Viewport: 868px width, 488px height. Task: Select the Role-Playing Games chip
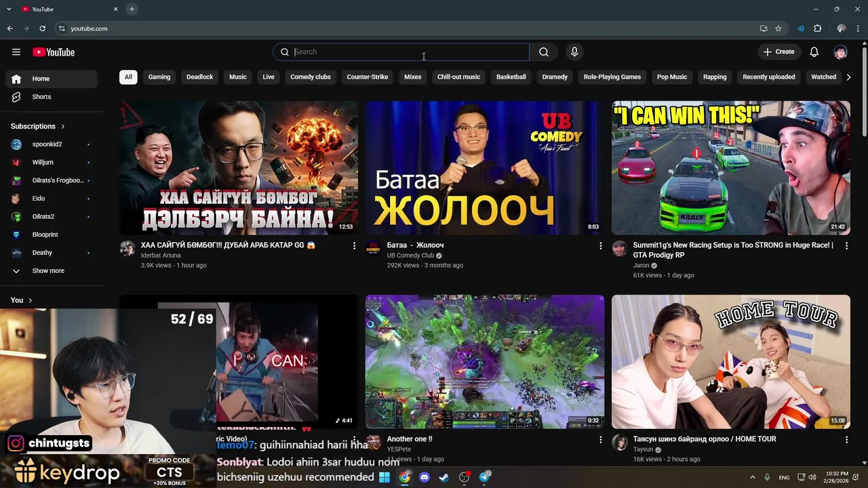(x=612, y=77)
